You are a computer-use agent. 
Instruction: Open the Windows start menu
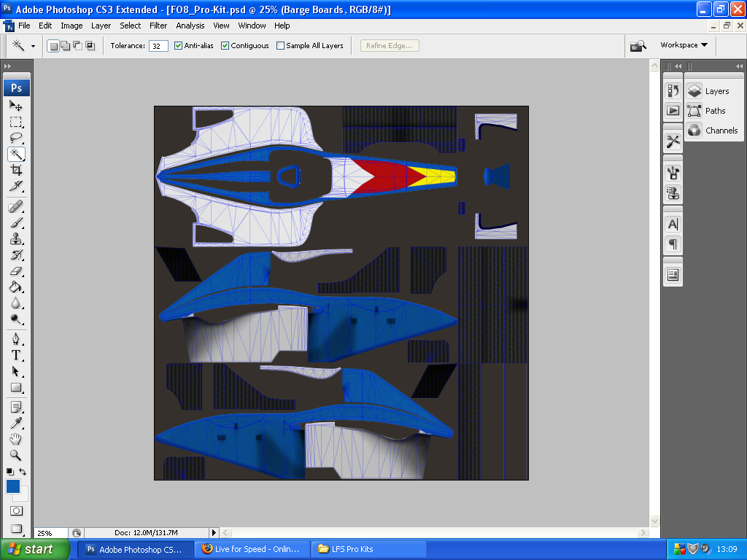point(34,550)
